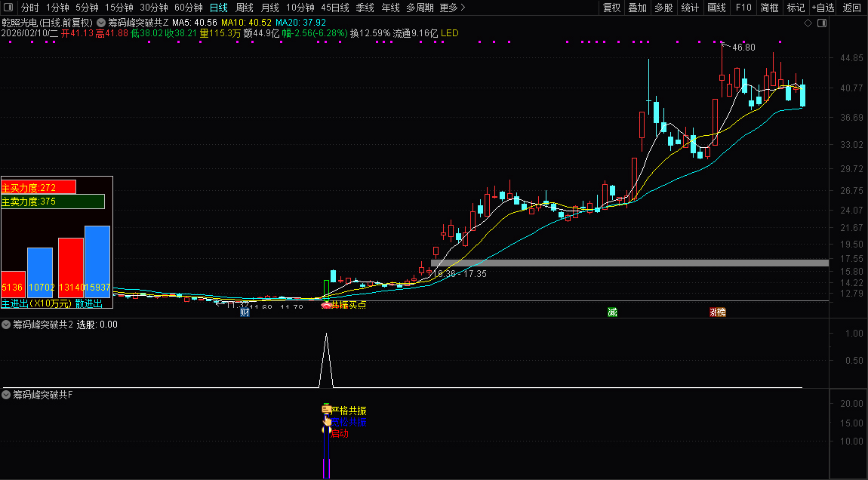Expand the 筹码峰突破共2 indicator dropdown
The image size is (868, 480).
click(6, 325)
